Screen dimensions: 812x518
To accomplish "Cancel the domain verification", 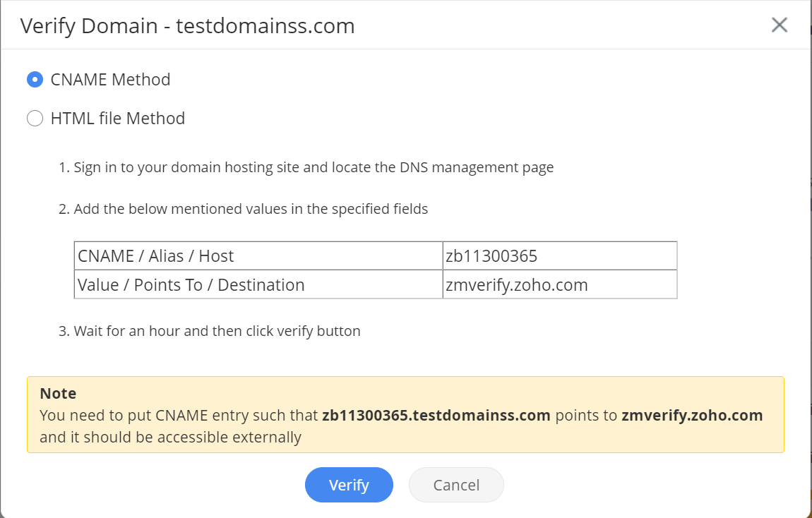I will tap(456, 485).
